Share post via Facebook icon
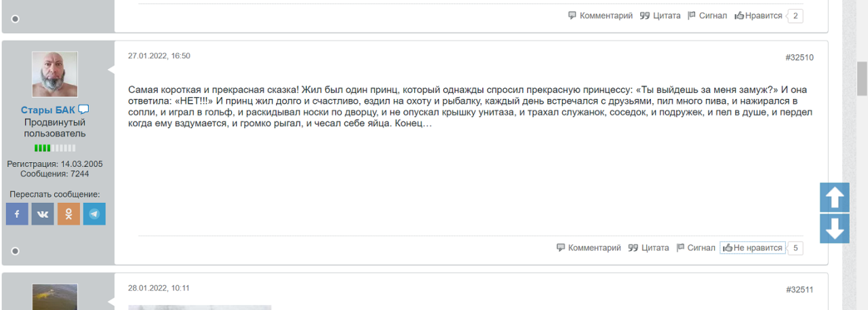 pyautogui.click(x=17, y=214)
